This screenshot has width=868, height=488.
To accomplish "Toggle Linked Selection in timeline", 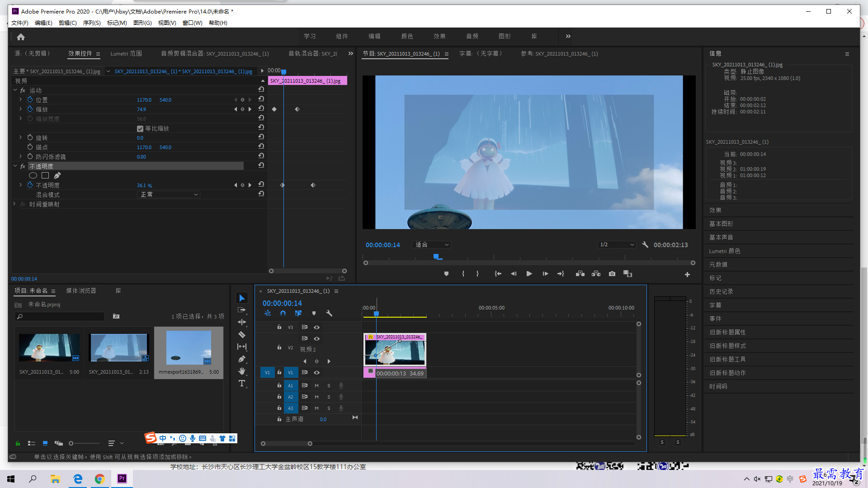I will 298,313.
